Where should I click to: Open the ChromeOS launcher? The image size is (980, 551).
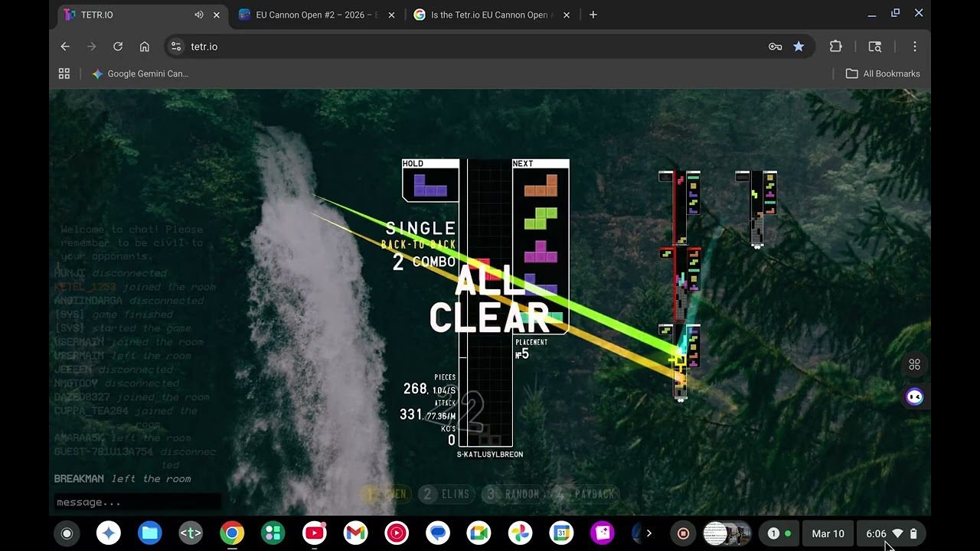[67, 533]
